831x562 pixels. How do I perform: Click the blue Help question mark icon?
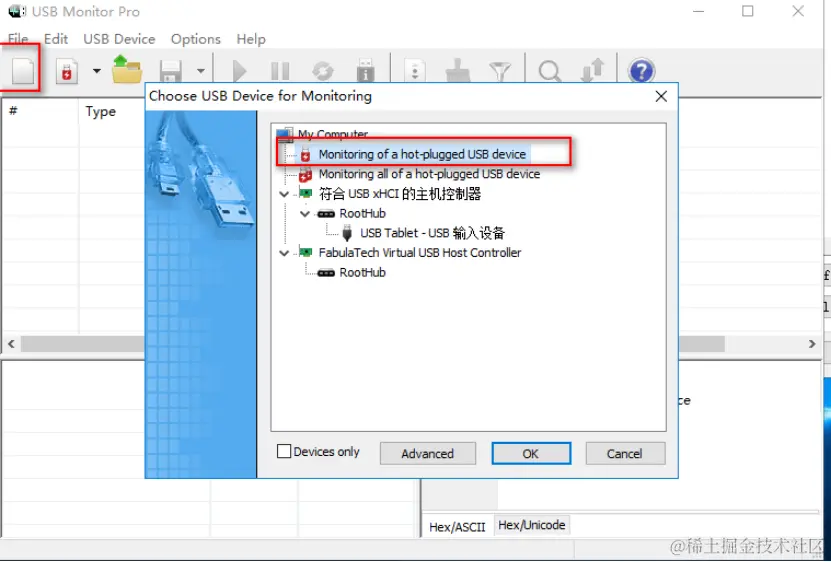coord(641,71)
